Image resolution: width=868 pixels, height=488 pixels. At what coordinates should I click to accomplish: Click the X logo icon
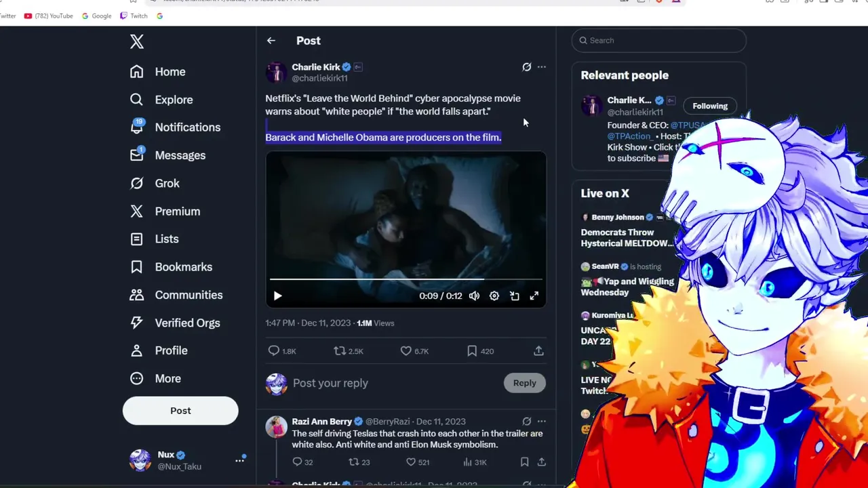point(137,41)
